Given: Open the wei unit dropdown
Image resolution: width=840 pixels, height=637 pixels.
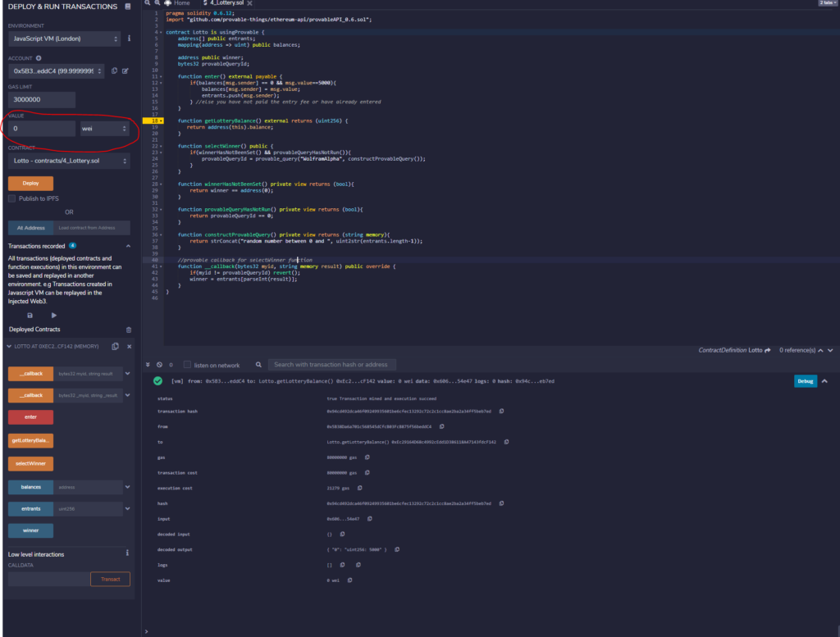Looking at the screenshot, I should [104, 129].
